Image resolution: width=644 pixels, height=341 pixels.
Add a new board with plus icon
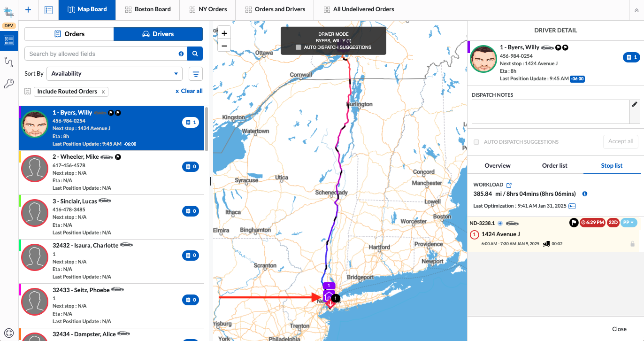point(28,9)
